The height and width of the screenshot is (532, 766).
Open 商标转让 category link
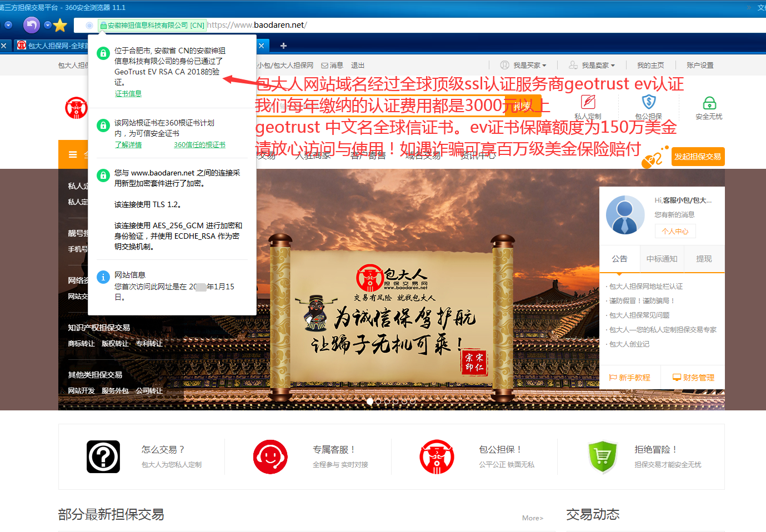coord(81,344)
